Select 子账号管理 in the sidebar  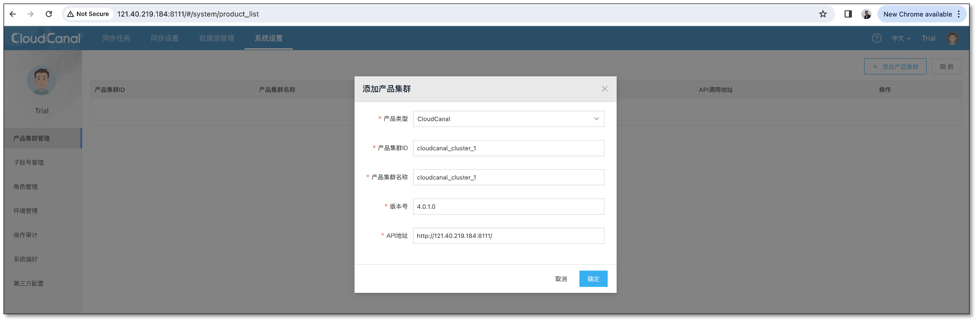click(x=29, y=162)
